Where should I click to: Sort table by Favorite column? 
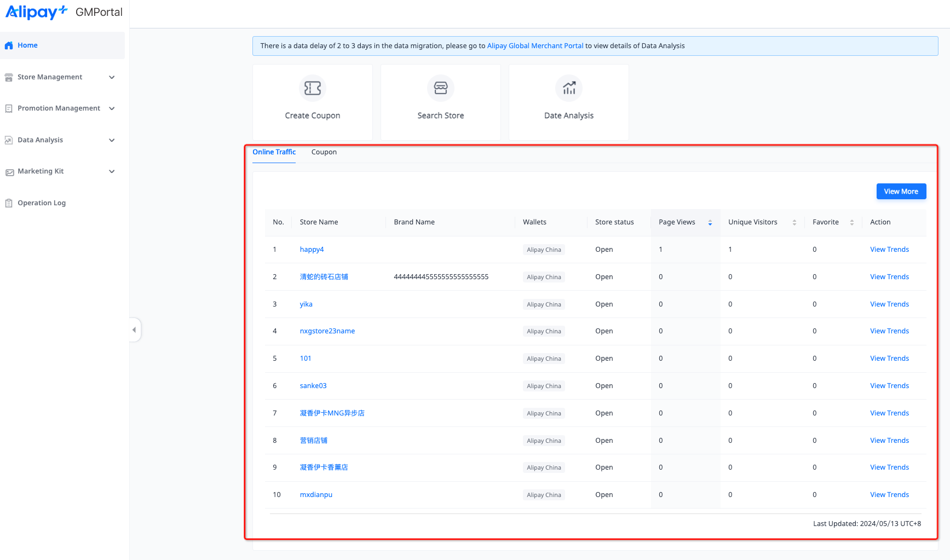click(851, 222)
